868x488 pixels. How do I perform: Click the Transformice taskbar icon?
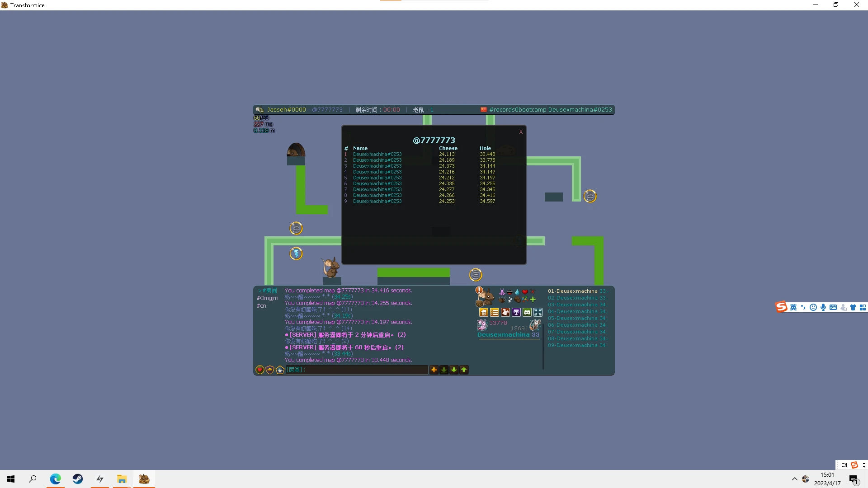point(144,479)
